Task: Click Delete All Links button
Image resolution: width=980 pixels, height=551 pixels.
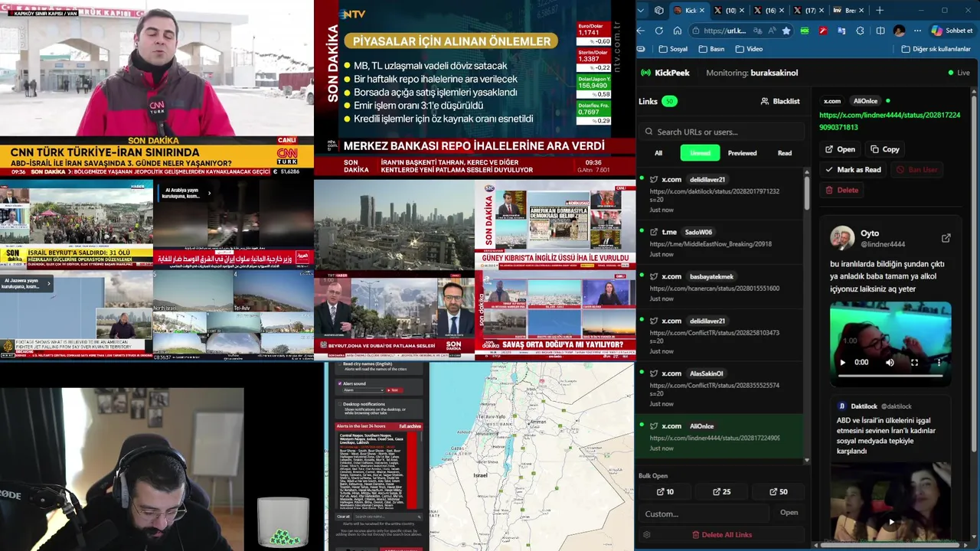Action: pyautogui.click(x=721, y=535)
